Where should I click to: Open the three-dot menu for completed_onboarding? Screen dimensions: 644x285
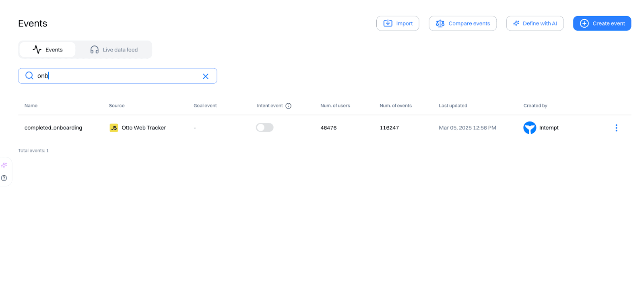[616, 128]
